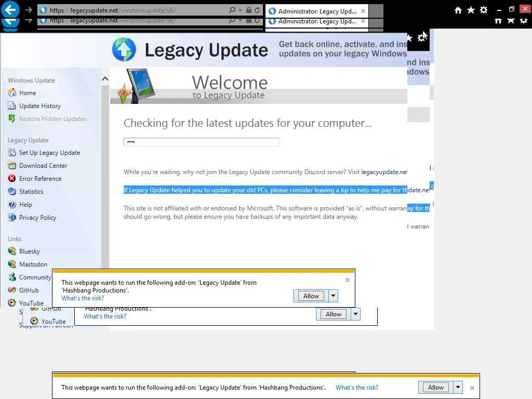The width and height of the screenshot is (532, 399).
Task: Open 'What's the risk?' in the bottom add-on bar
Action: click(x=357, y=387)
